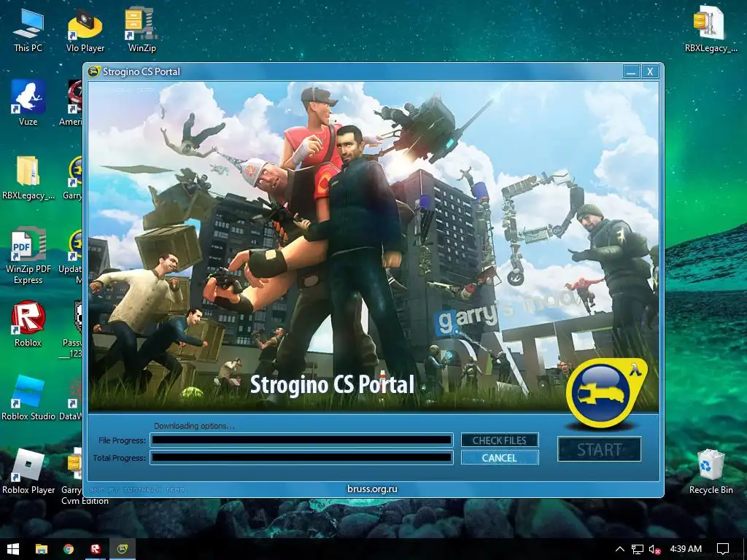Screen dimensions: 747x560
Task: Open the This PC desktop icon
Action: coord(28,31)
